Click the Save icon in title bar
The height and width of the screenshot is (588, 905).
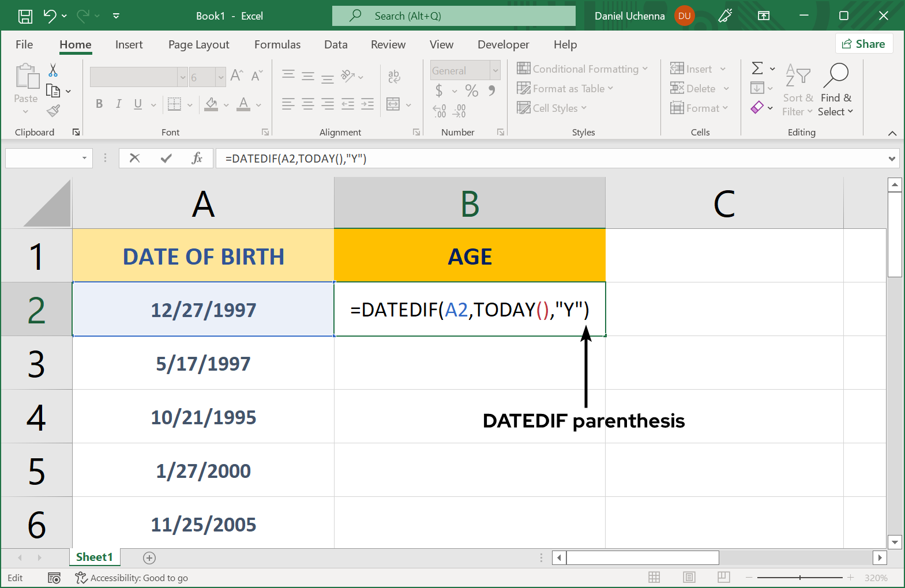pos(25,16)
